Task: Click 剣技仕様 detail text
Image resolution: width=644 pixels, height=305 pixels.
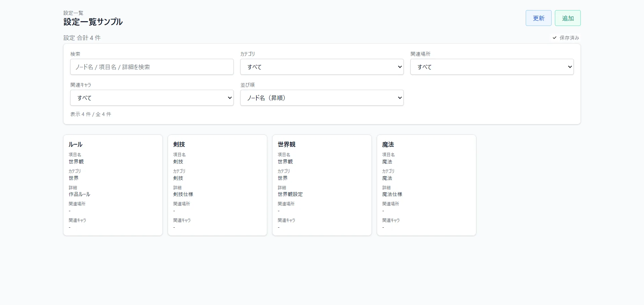Action: coord(183,194)
